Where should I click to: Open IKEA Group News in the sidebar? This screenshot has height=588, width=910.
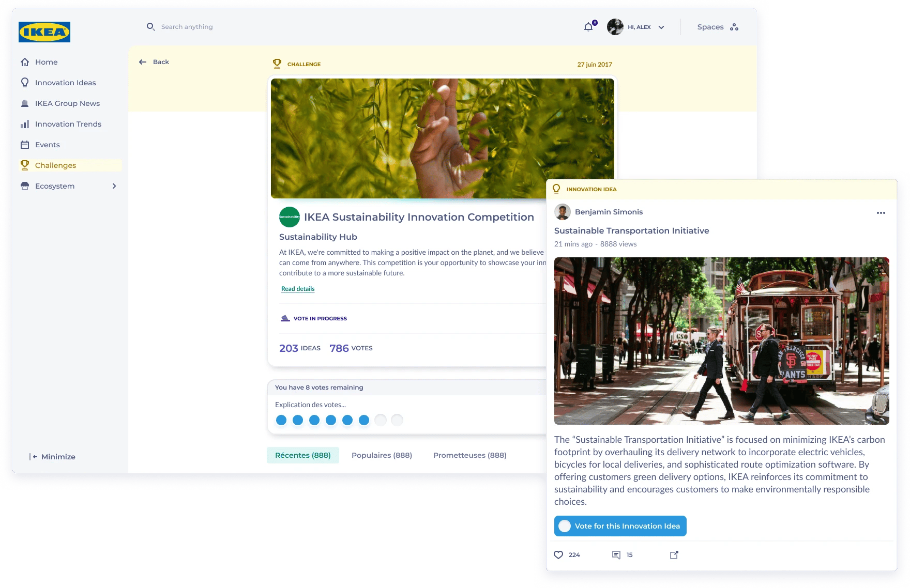coord(67,103)
